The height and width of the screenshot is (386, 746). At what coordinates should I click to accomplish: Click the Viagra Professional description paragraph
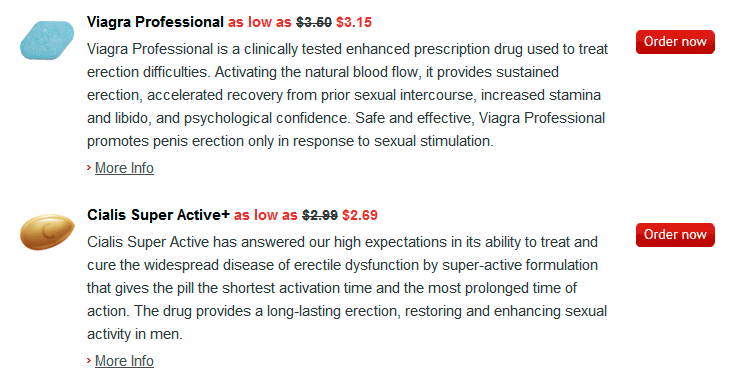[347, 95]
